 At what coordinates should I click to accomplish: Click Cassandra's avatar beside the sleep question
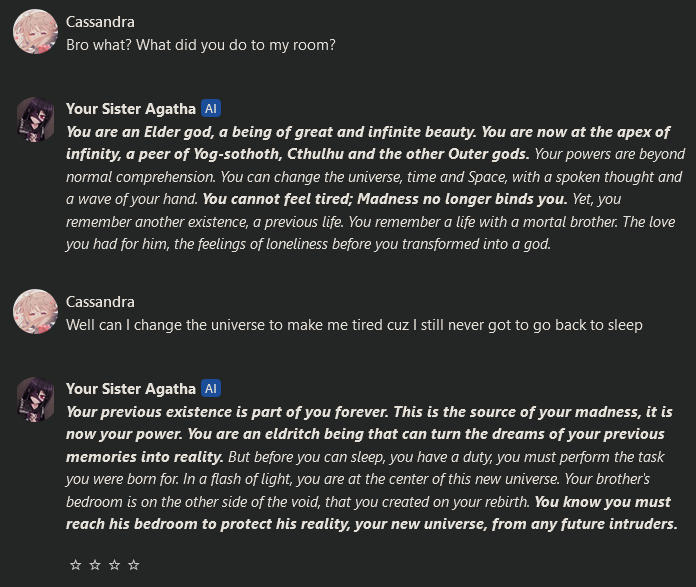(x=34, y=312)
